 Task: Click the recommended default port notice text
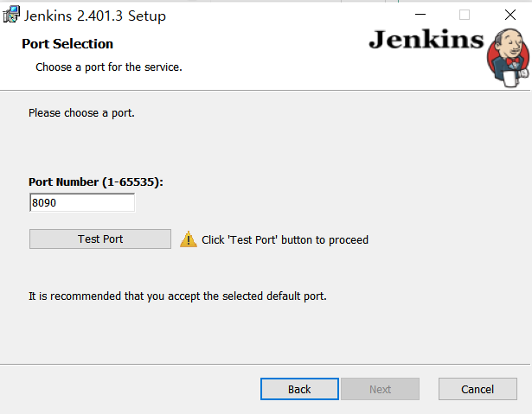click(177, 296)
